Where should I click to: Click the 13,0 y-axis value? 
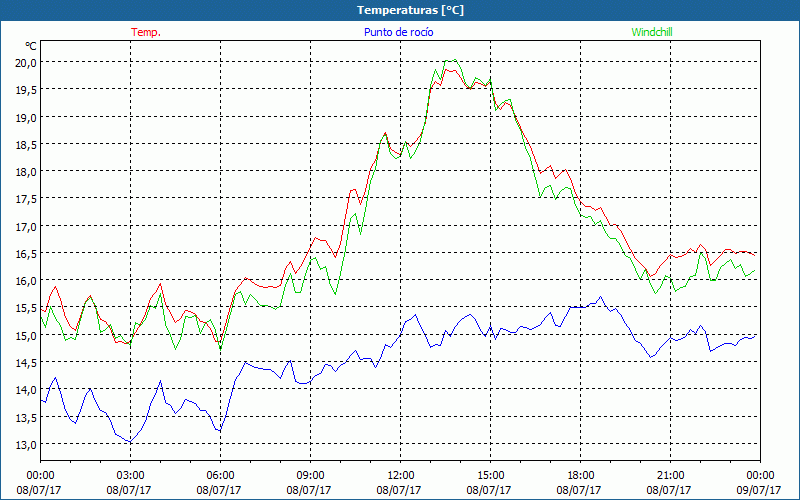[26, 445]
